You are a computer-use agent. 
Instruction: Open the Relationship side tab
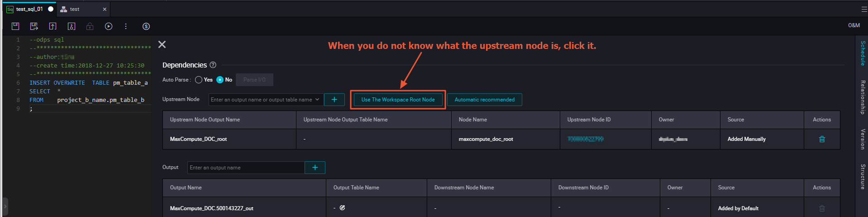[x=863, y=97]
